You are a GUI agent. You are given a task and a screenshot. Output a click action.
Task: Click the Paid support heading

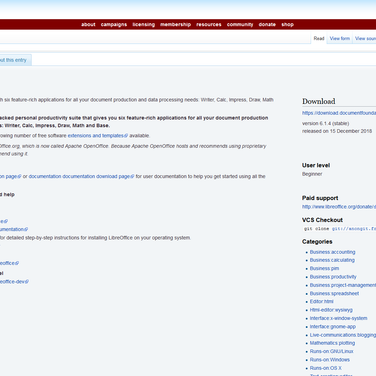320,198
